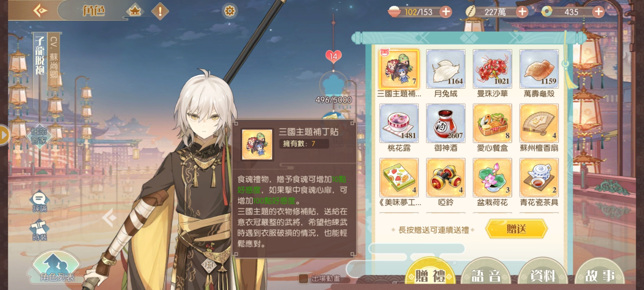Open the palace home icon

point(135,11)
